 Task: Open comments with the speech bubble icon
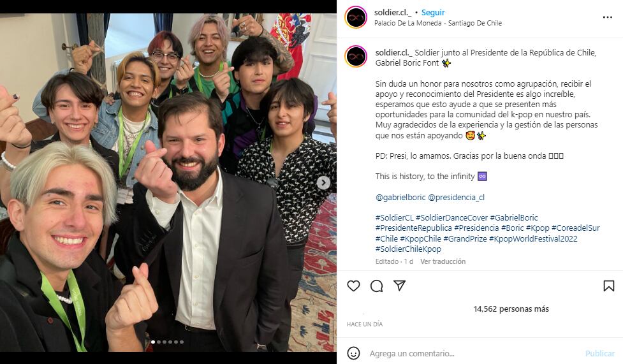pos(376,286)
